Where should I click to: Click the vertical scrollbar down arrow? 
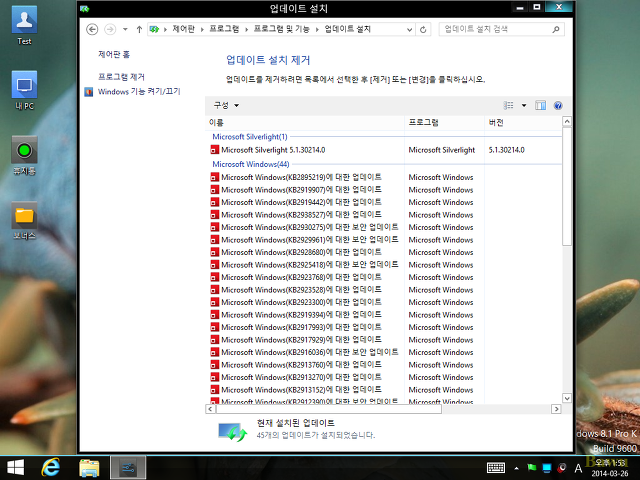(x=567, y=398)
